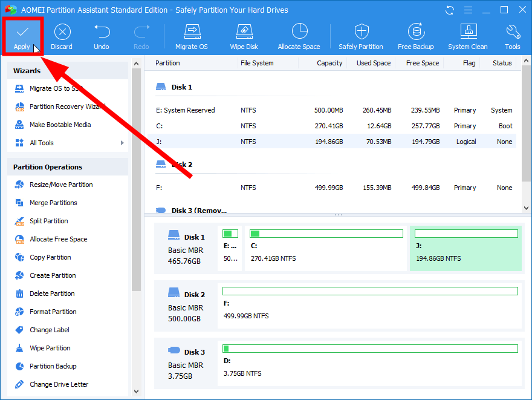Select the J: partition row in the list
532x400 pixels.
332,142
